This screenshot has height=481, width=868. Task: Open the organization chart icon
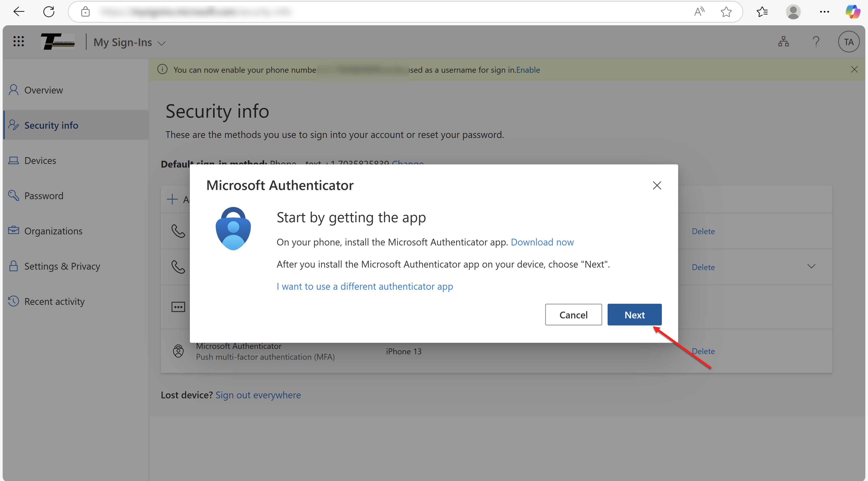pos(783,41)
